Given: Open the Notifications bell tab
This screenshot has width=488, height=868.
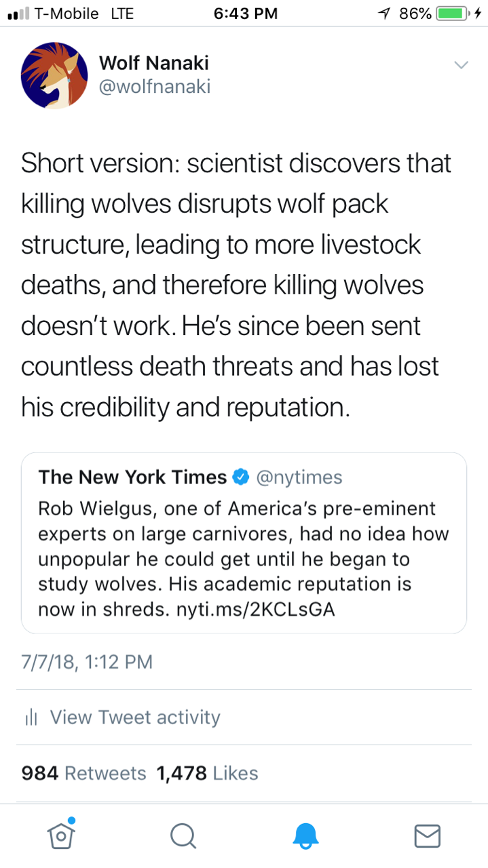Looking at the screenshot, I should tap(305, 835).
